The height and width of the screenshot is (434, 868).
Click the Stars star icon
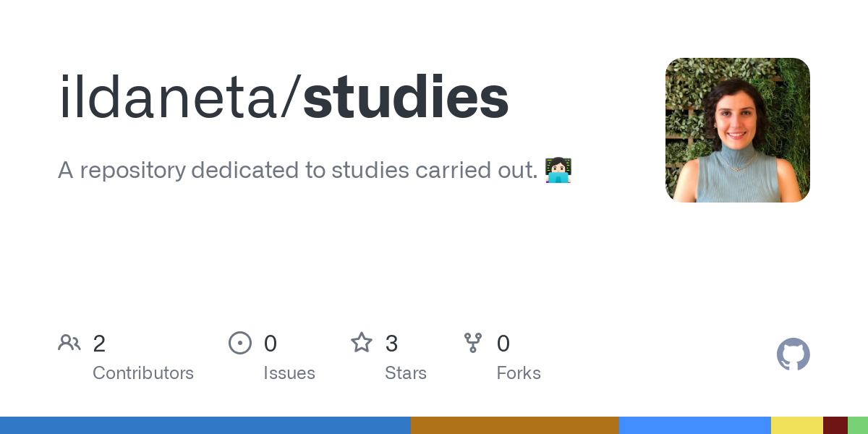click(x=362, y=343)
